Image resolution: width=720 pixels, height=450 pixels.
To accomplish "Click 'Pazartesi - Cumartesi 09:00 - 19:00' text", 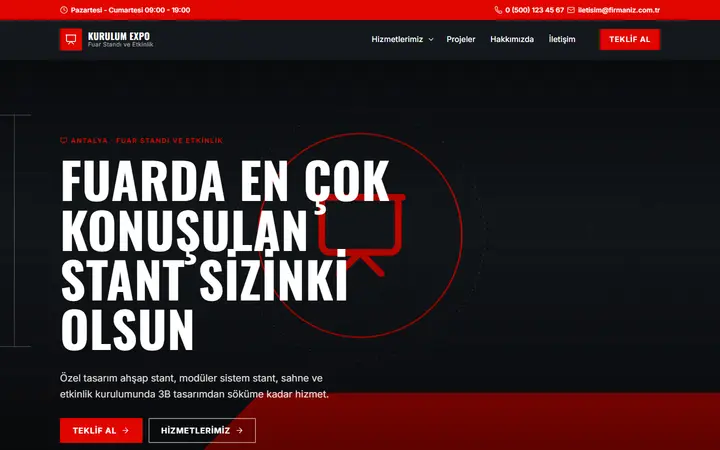I will coord(130,10).
